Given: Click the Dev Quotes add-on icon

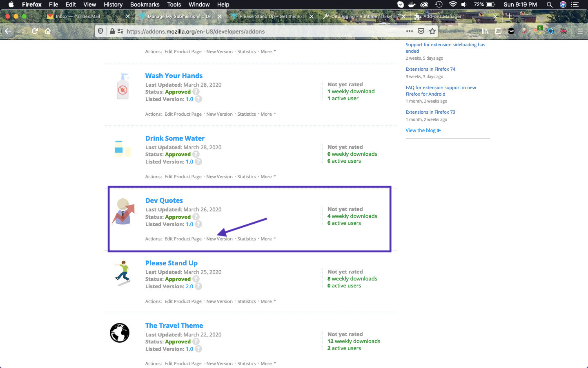Looking at the screenshot, I should [123, 211].
